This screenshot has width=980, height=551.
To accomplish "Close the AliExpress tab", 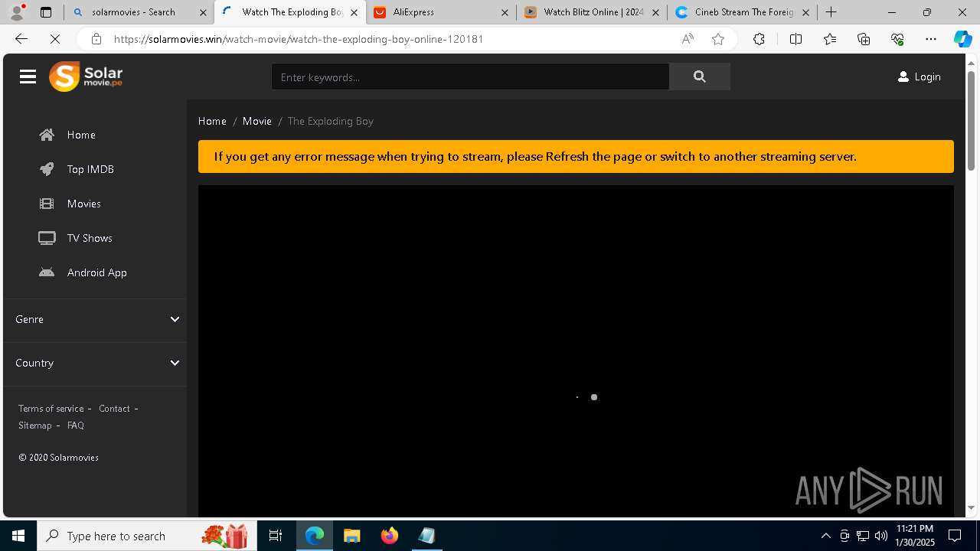I will tap(505, 12).
